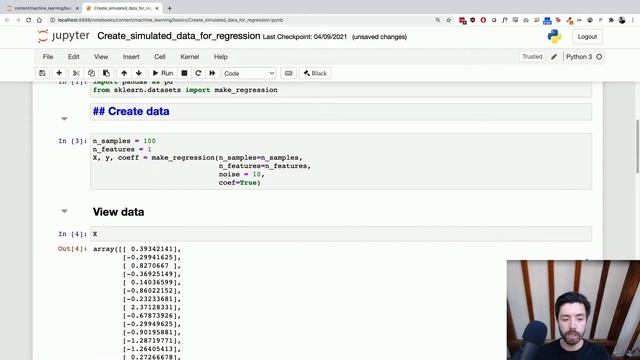Image resolution: width=640 pixels, height=360 pixels.
Task: Restart kernel and run all cells
Action: point(212,73)
